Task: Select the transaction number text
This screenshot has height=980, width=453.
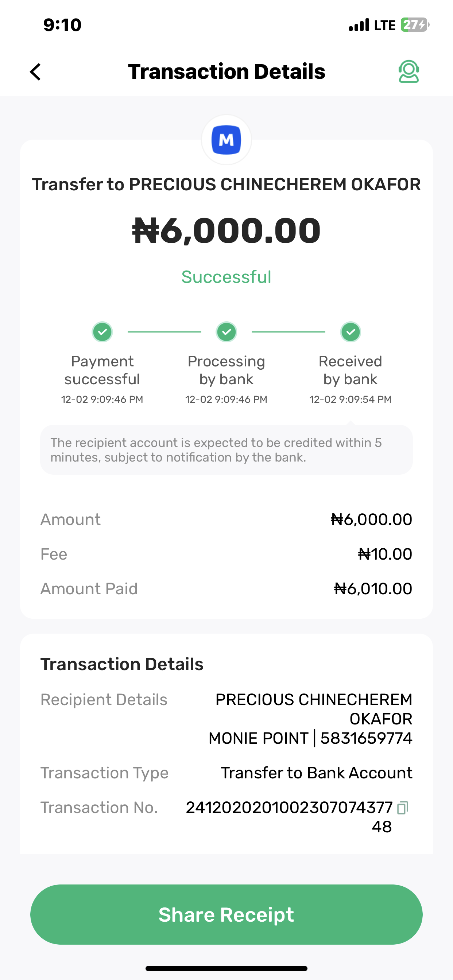Action: (x=289, y=808)
